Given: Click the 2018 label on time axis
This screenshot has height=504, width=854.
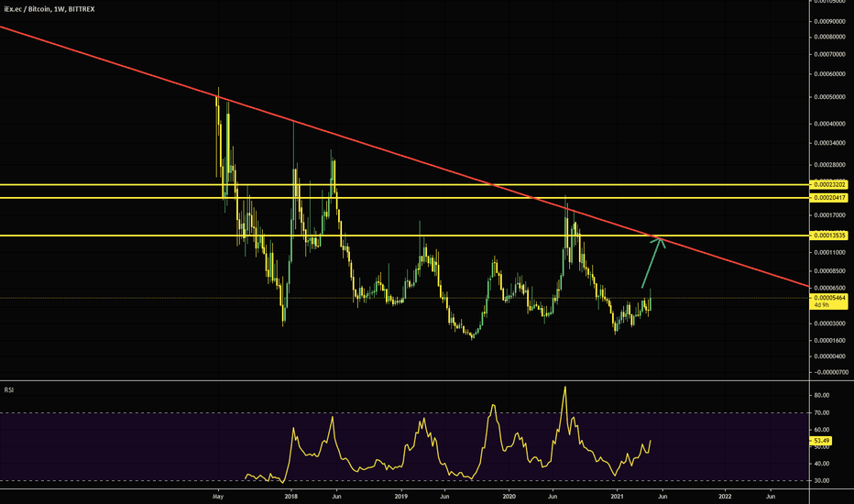Looking at the screenshot, I should click(291, 497).
